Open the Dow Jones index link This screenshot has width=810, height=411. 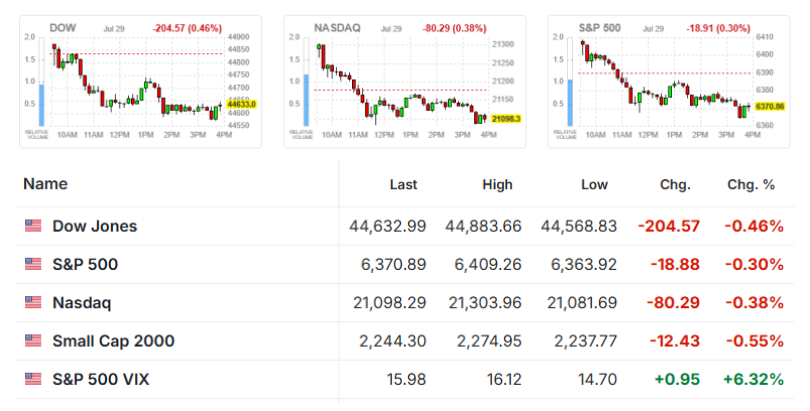click(95, 226)
